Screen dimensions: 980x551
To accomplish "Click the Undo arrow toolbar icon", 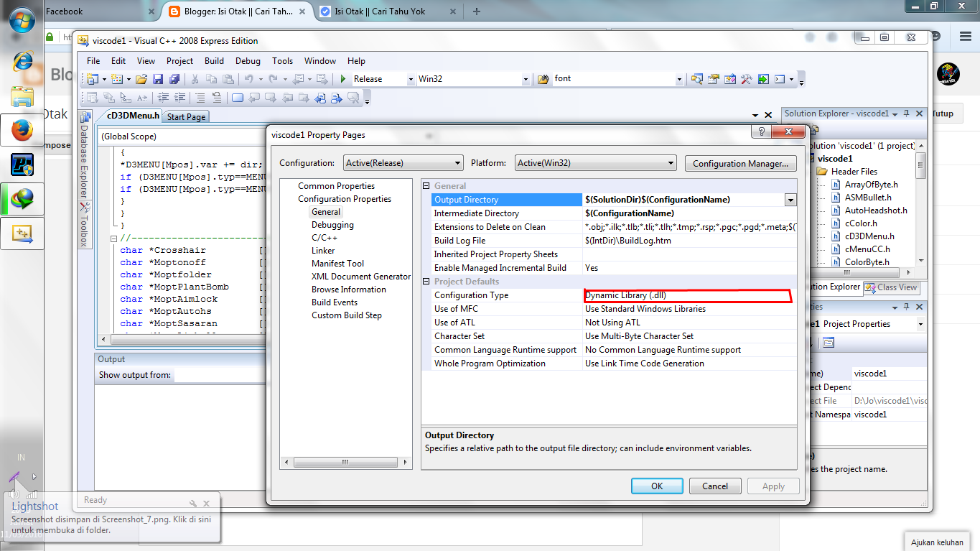I will click(248, 79).
